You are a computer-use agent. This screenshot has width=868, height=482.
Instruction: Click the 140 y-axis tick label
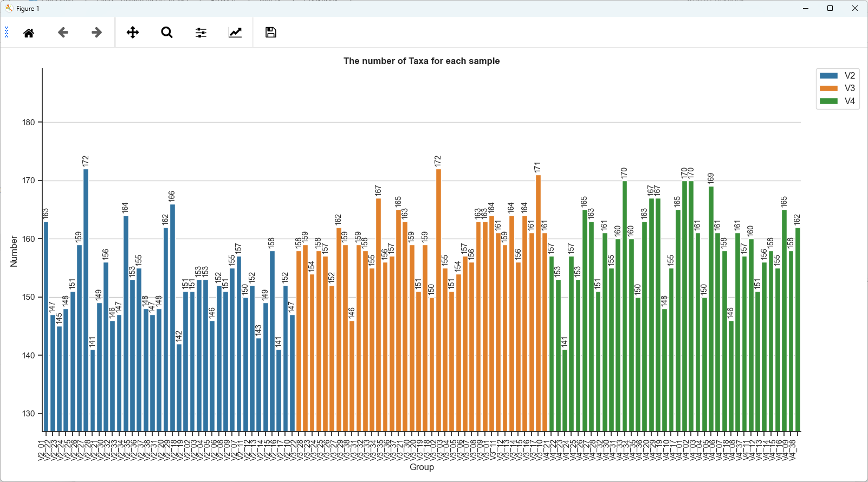[x=29, y=356]
